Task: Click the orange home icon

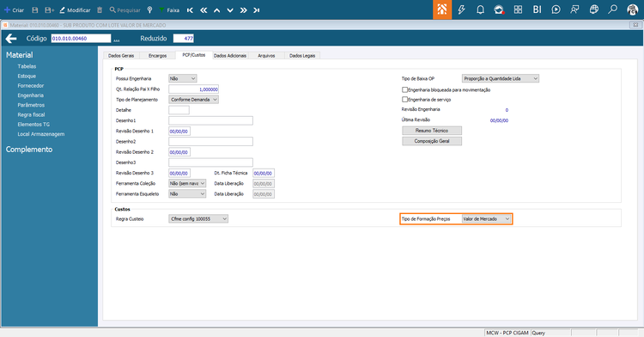Action: click(x=442, y=9)
